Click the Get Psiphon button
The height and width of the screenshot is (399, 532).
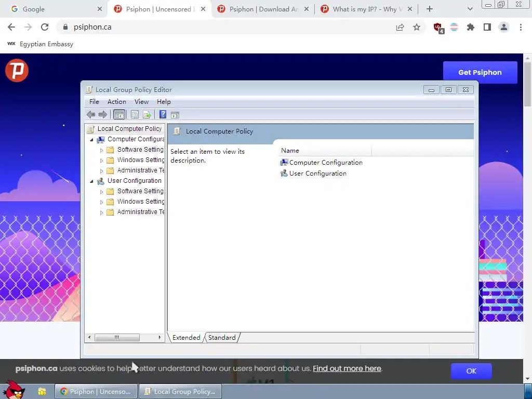tap(480, 72)
